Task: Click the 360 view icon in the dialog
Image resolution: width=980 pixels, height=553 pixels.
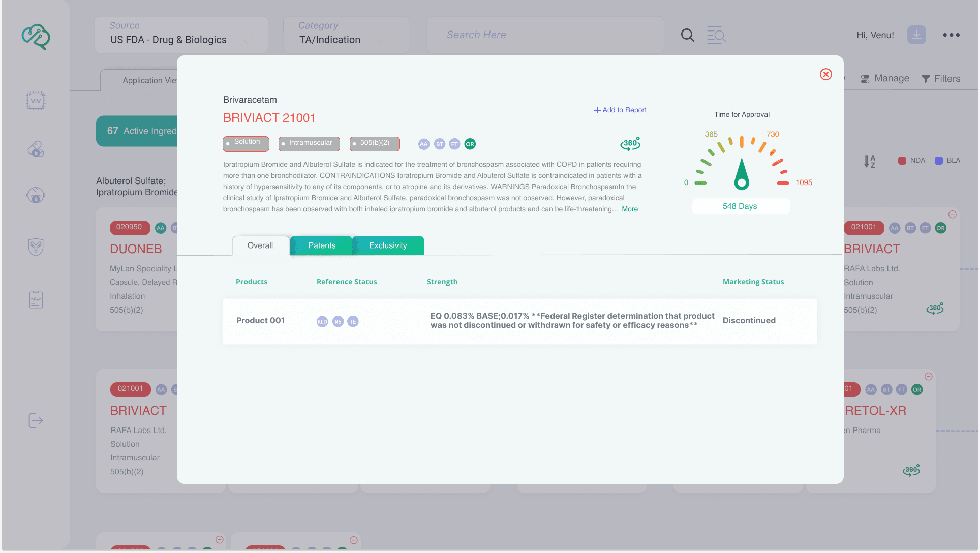Action: point(630,144)
